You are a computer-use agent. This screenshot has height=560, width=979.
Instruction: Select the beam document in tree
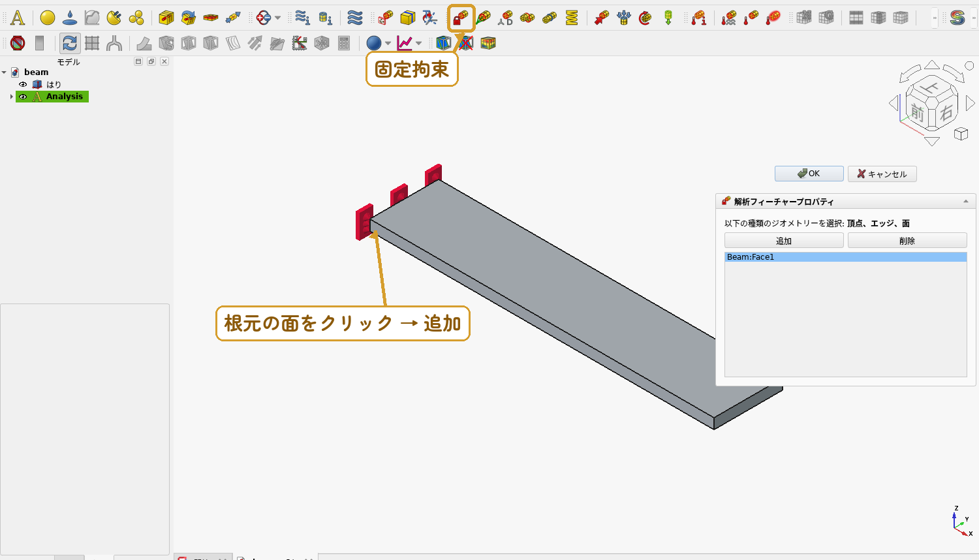[x=37, y=72]
